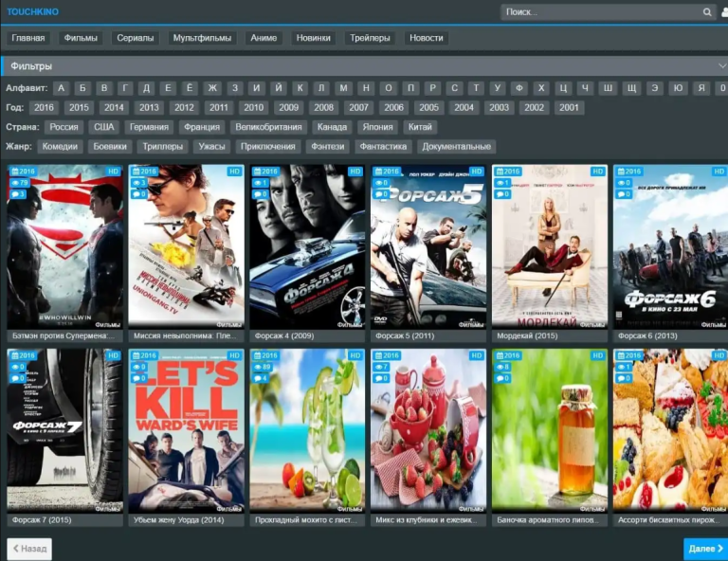
Task: Open the Трейлеры section
Action: coord(370,38)
